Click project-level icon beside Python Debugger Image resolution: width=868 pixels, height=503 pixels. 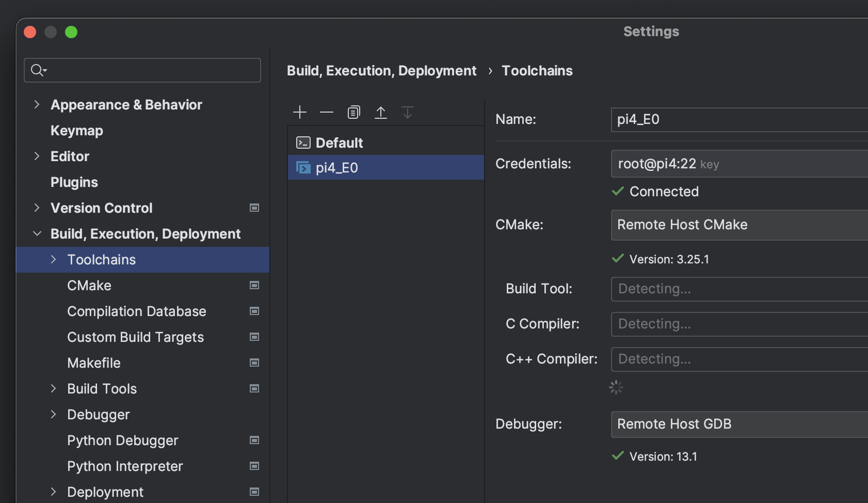[x=254, y=440]
